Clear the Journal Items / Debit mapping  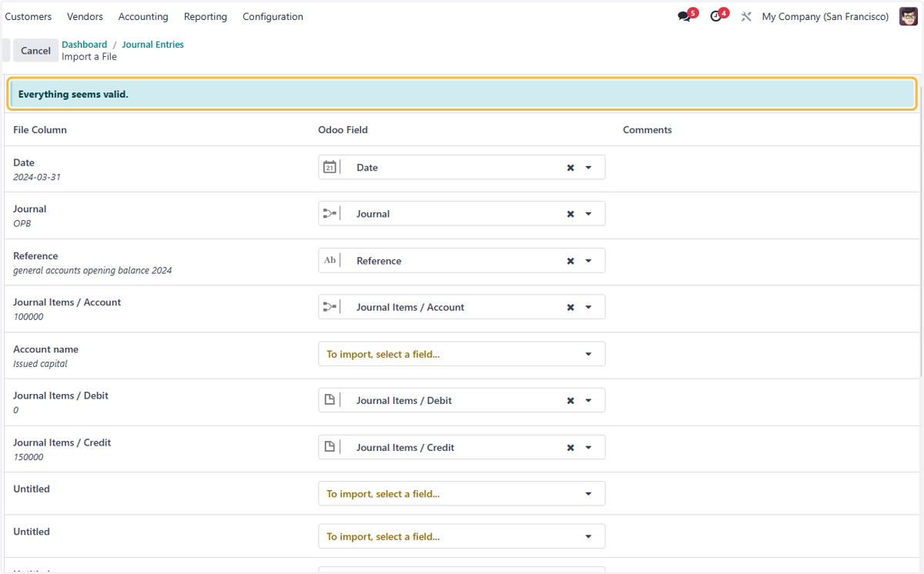pyautogui.click(x=571, y=400)
